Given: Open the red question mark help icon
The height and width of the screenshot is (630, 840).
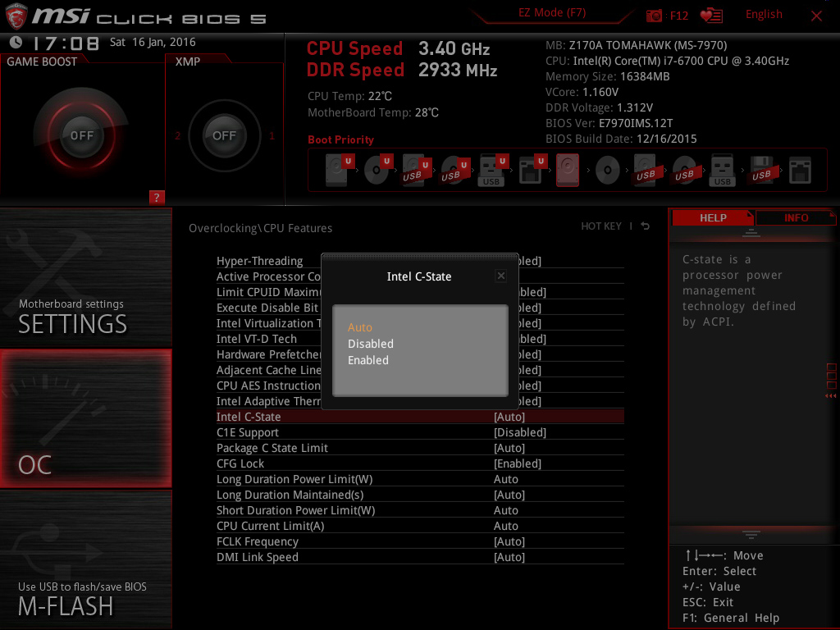Looking at the screenshot, I should coord(157,197).
